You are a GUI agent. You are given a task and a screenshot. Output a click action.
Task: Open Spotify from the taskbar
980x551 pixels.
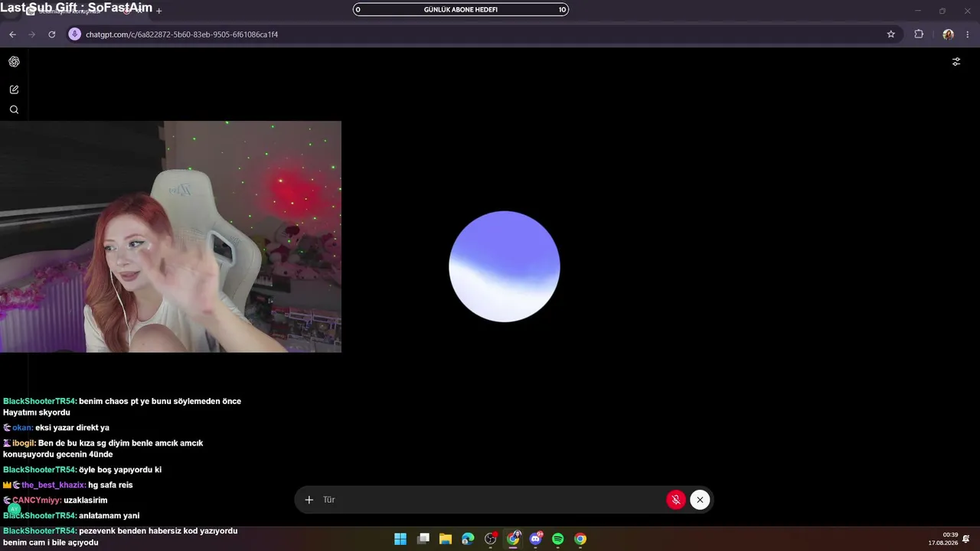click(558, 539)
